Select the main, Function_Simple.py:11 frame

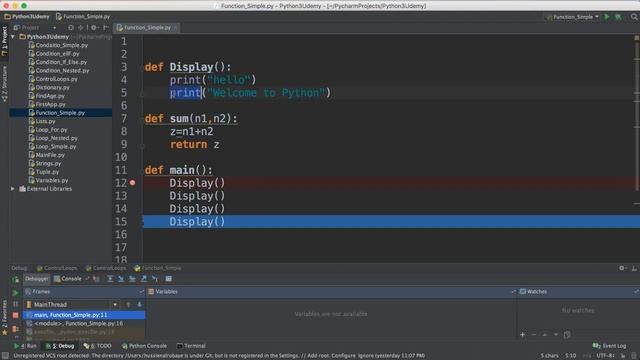84,315
